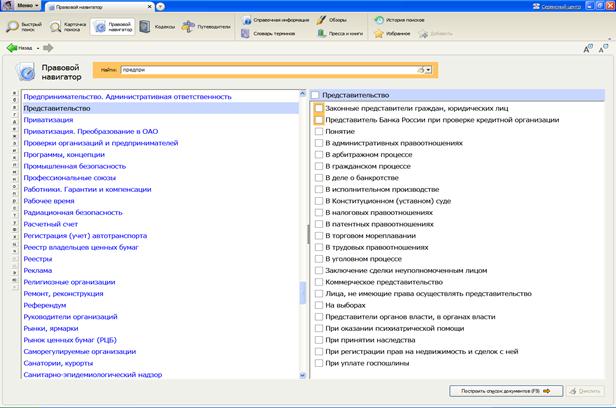Image resolution: width=616 pixels, height=408 pixels.
Task: Open Словарь терминов
Action: coord(268,34)
